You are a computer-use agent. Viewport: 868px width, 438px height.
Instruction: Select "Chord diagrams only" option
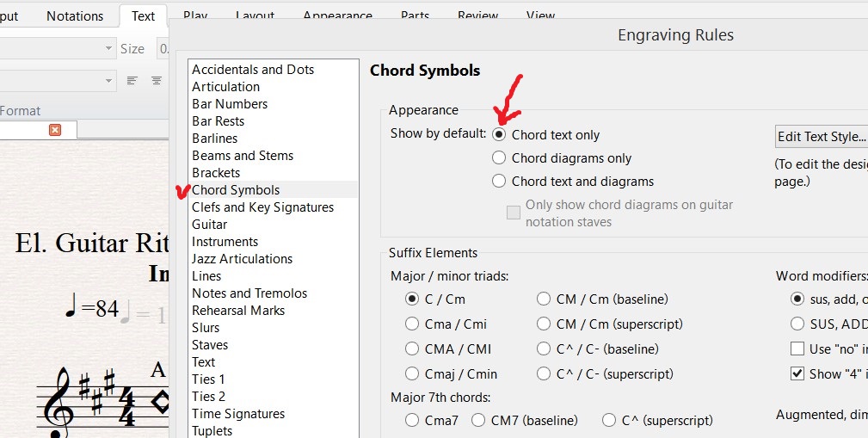point(499,158)
